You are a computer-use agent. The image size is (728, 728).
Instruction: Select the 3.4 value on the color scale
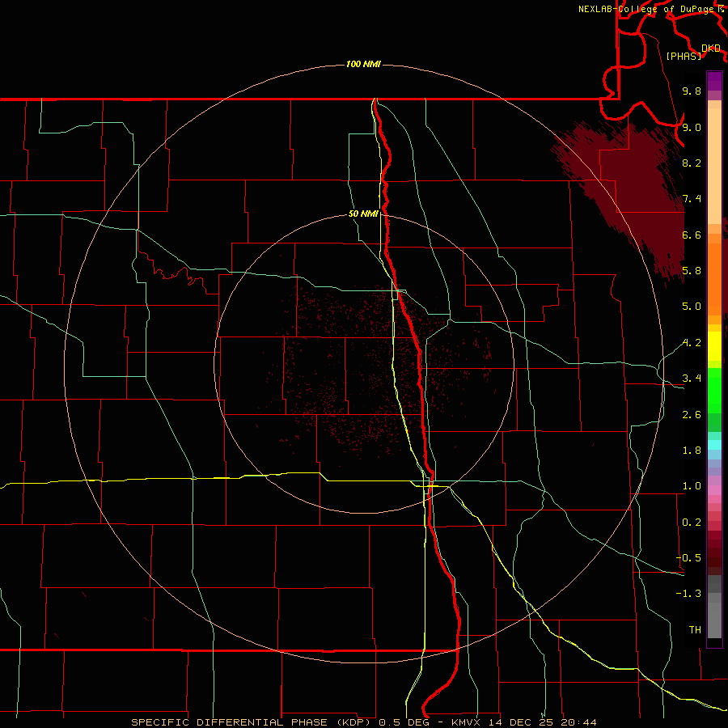tap(692, 379)
